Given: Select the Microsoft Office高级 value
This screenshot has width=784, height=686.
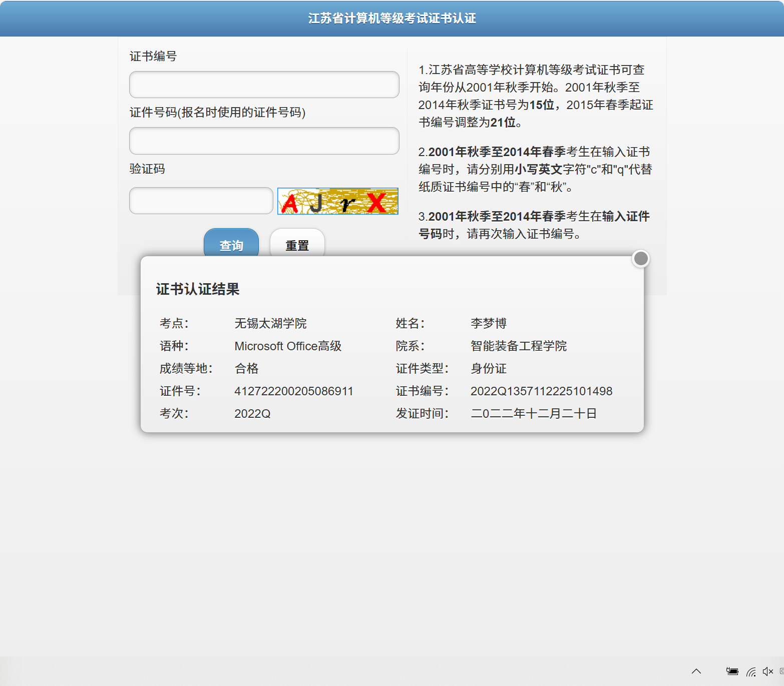Looking at the screenshot, I should (x=288, y=346).
